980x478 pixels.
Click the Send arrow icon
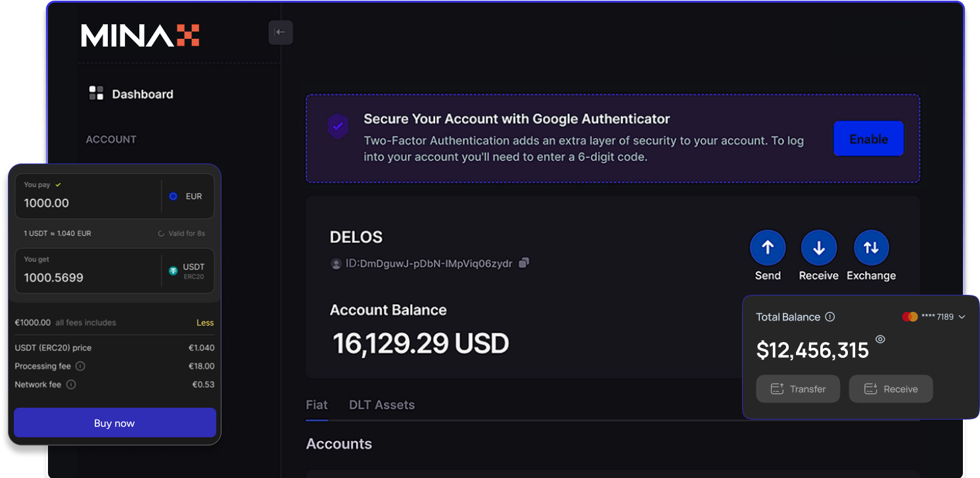[x=767, y=248]
